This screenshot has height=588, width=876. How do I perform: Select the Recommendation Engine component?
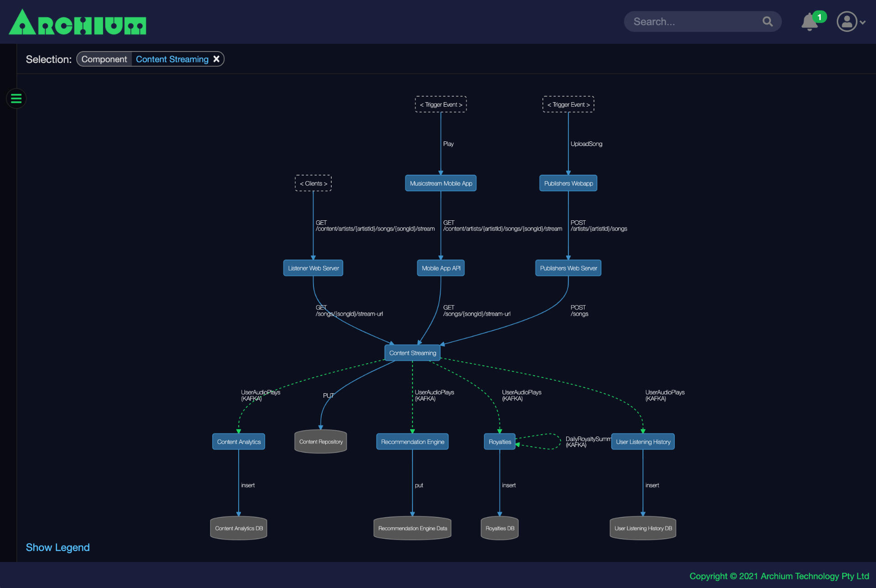click(x=412, y=441)
